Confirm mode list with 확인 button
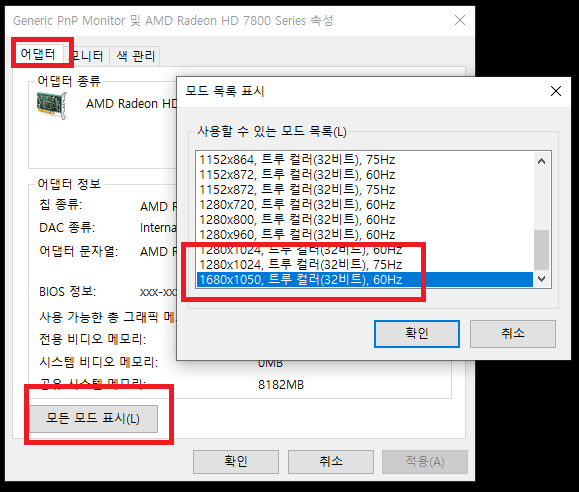This screenshot has height=492, width=579. pyautogui.click(x=417, y=334)
